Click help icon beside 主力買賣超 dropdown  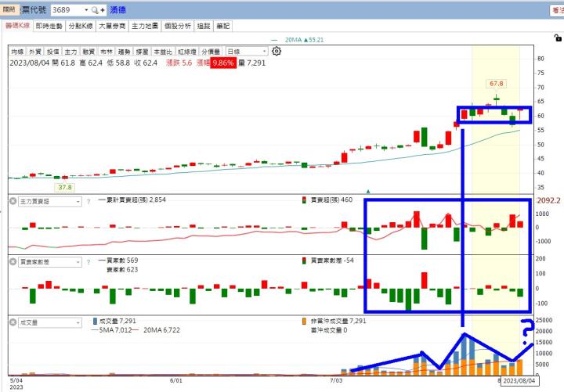point(89,201)
